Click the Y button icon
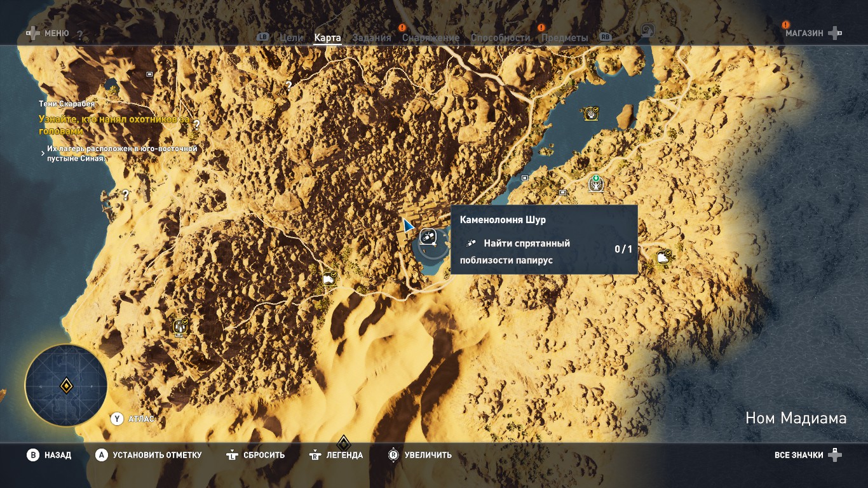 point(117,419)
